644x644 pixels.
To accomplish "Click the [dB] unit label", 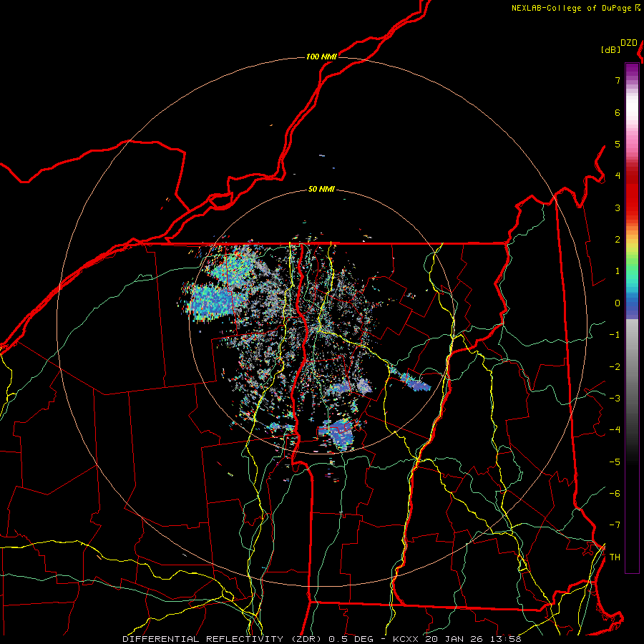I will pyautogui.click(x=611, y=50).
